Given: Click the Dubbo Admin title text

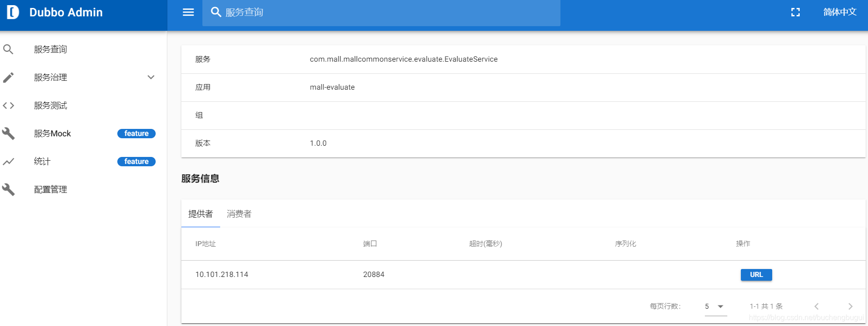Looking at the screenshot, I should (x=66, y=12).
